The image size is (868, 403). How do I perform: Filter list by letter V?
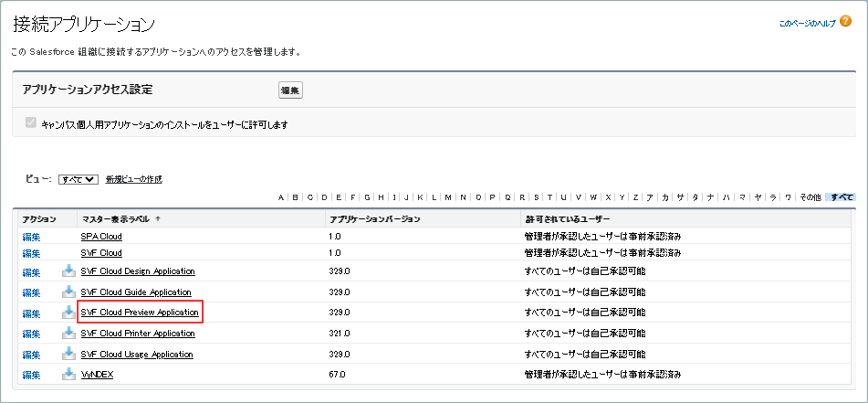[x=579, y=197]
